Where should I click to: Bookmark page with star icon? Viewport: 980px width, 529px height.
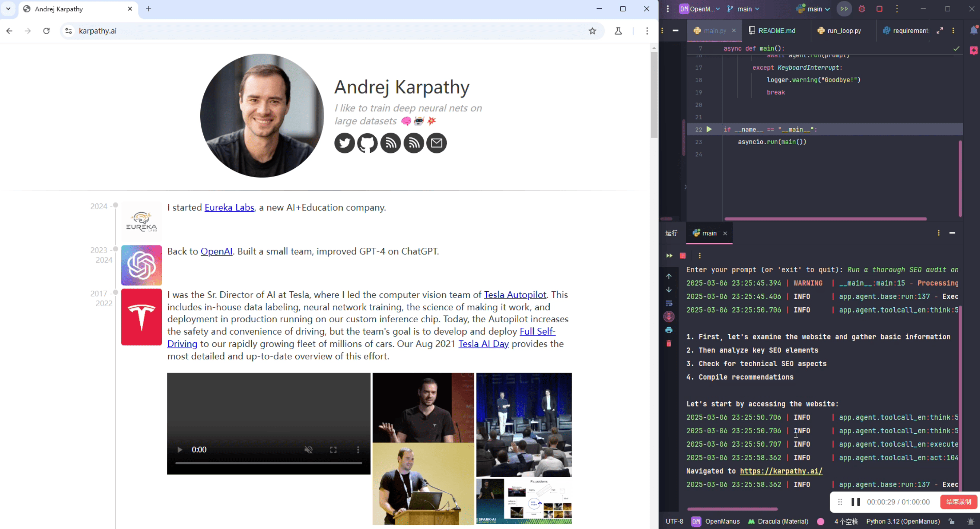point(592,31)
